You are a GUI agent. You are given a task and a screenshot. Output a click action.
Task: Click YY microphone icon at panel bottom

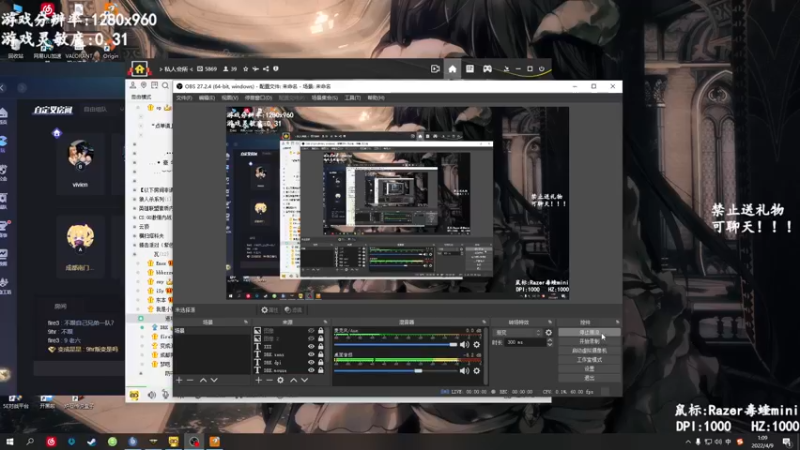165,394
